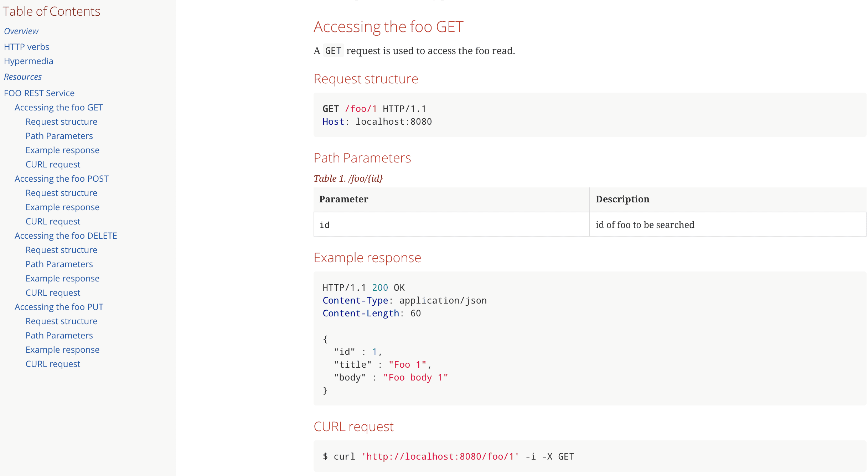Open Path Parameters under foo DELETE
Image resolution: width=868 pixels, height=476 pixels.
59,264
